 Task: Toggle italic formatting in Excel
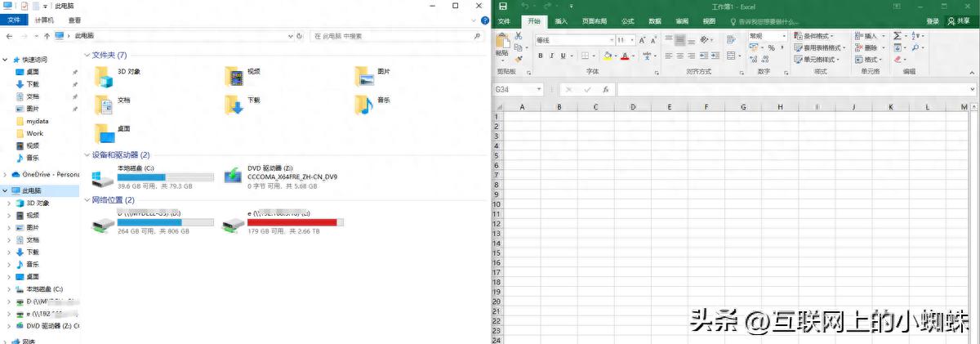[551, 56]
